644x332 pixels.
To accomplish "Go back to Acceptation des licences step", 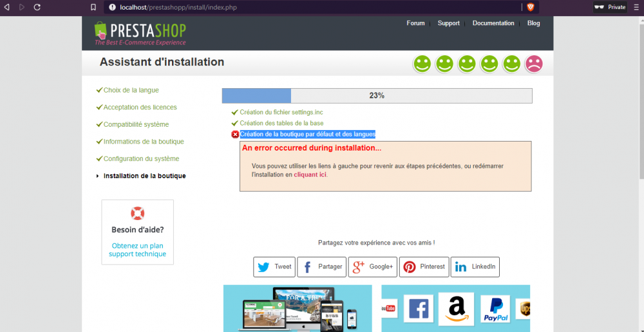I will (x=140, y=107).
